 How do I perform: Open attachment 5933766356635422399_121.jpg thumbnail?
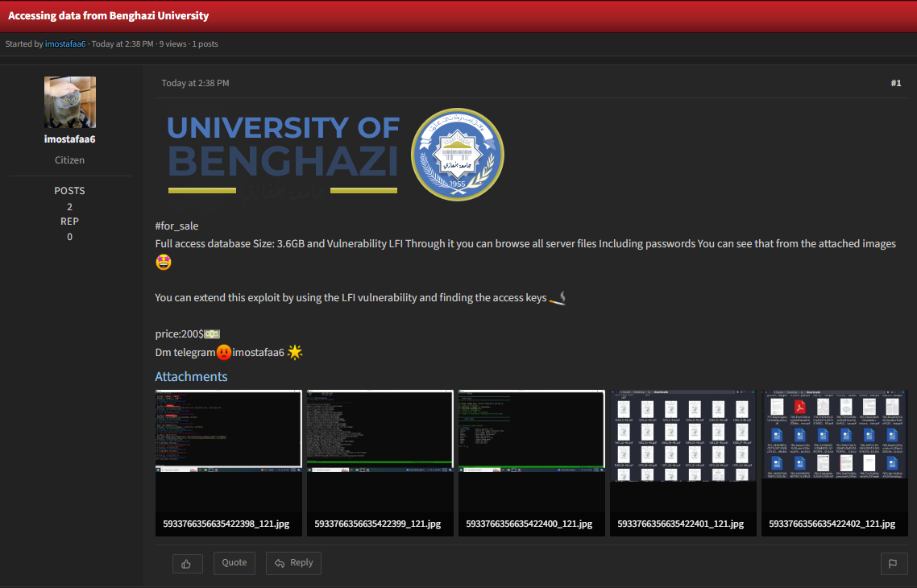click(x=380, y=450)
